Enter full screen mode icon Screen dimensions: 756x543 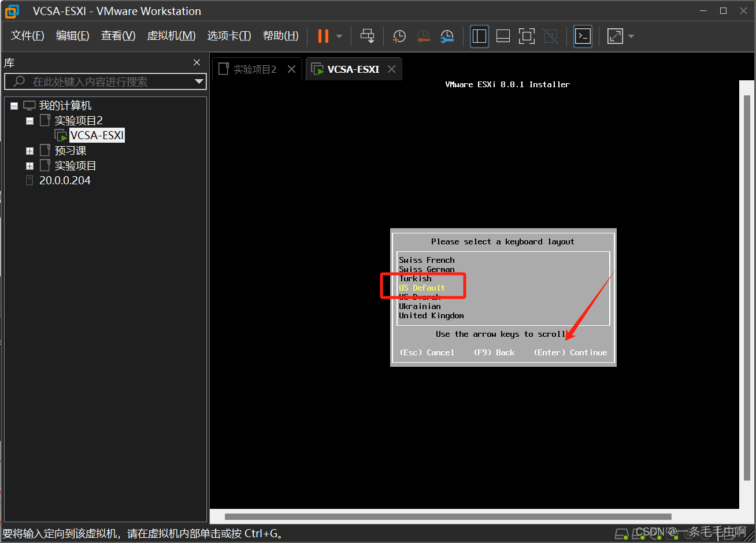pos(527,36)
